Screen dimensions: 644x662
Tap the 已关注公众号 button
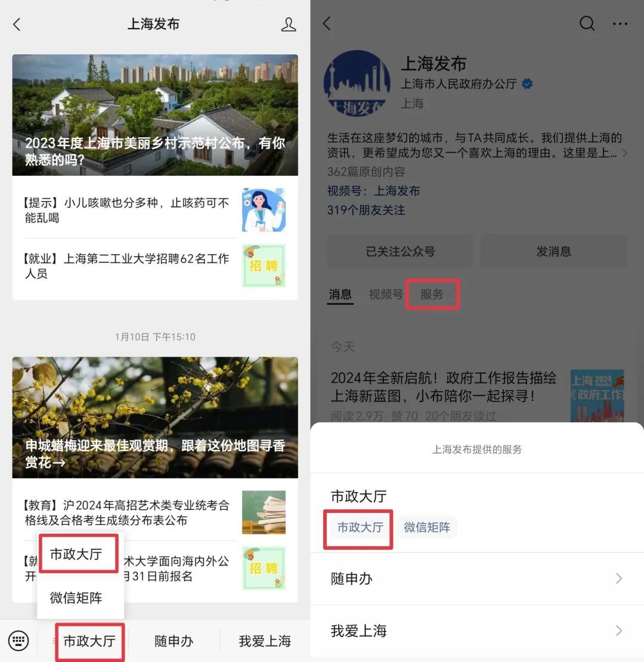(x=400, y=252)
